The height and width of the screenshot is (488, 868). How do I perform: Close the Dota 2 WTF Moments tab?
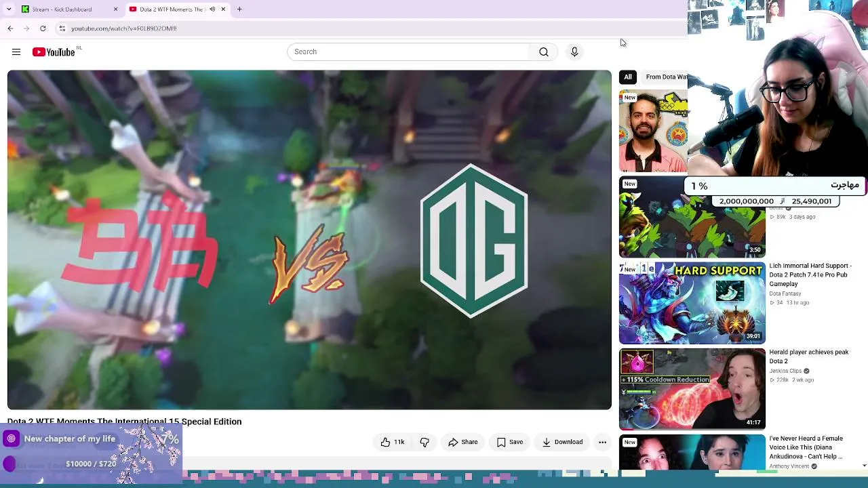[223, 9]
